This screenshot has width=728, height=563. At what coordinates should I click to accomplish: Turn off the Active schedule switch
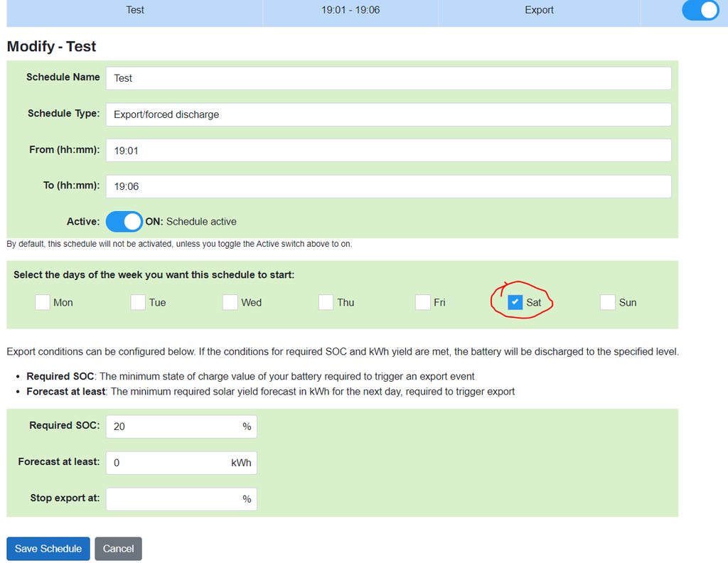(124, 222)
